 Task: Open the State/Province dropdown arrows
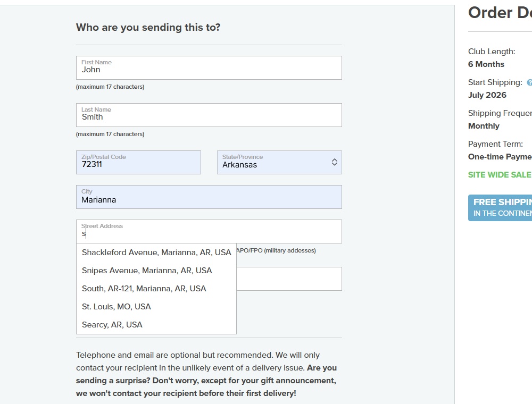pyautogui.click(x=334, y=162)
